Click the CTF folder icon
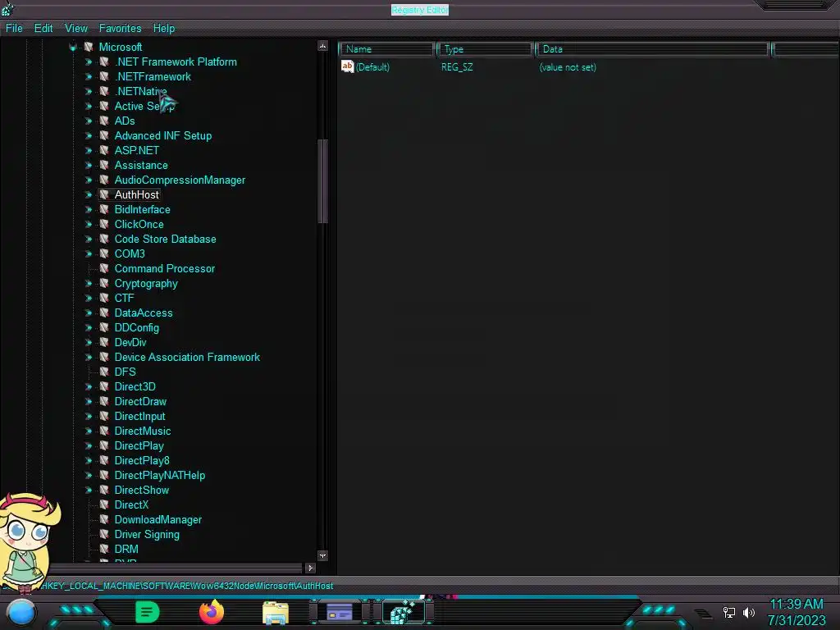 tap(104, 298)
